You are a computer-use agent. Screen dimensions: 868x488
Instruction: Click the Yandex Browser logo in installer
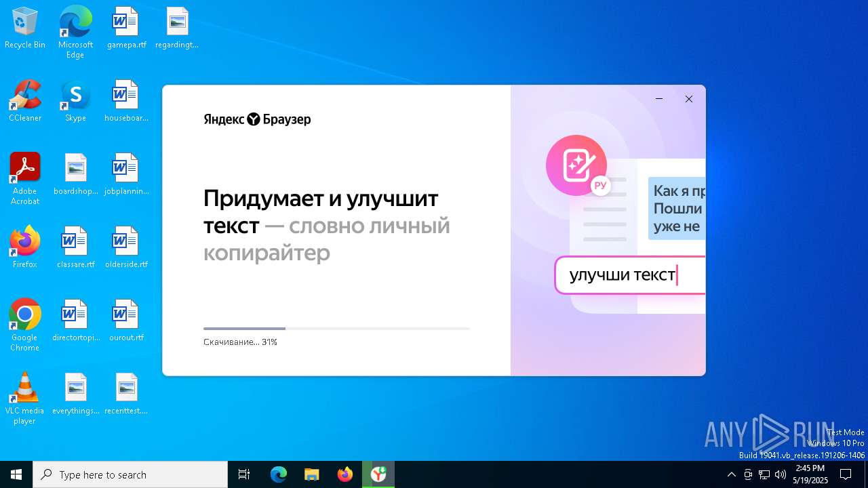[x=257, y=119]
